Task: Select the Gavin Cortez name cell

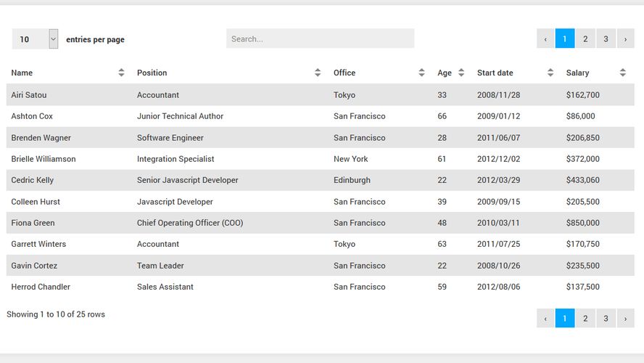Action: 34,266
